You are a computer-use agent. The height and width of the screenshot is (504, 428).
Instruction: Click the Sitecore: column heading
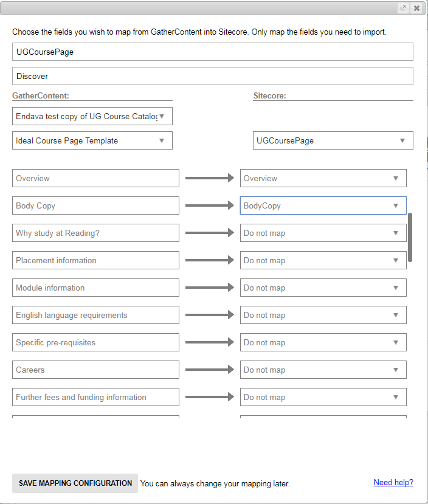point(269,96)
